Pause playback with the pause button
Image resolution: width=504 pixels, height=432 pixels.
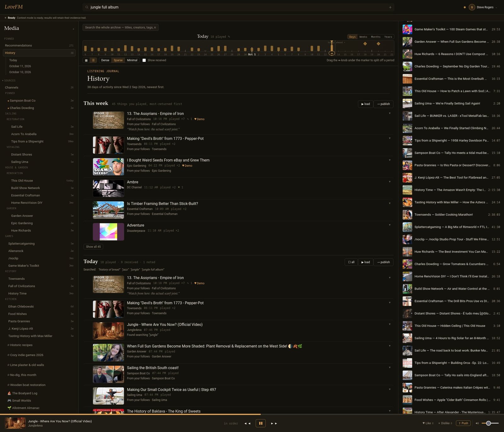point(261,423)
